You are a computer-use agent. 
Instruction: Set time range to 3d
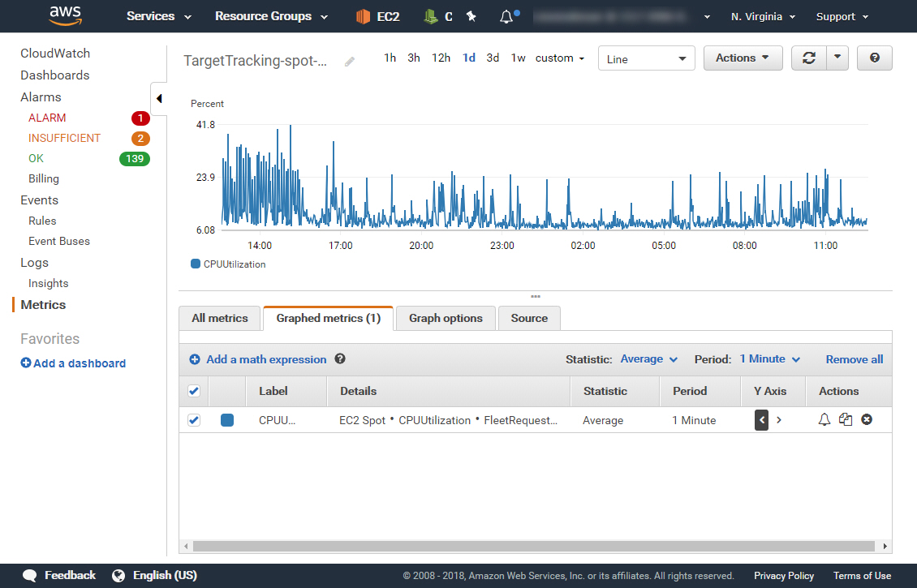coord(493,58)
